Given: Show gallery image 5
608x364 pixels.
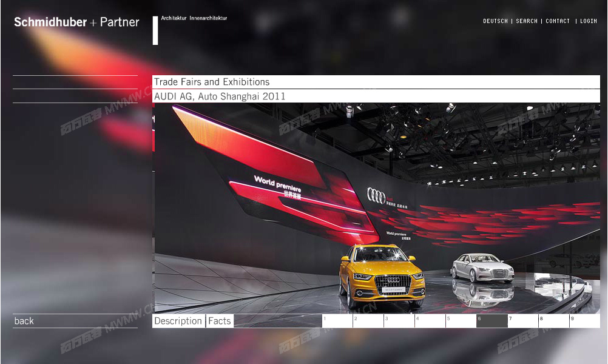Looking at the screenshot, I should click(x=461, y=321).
